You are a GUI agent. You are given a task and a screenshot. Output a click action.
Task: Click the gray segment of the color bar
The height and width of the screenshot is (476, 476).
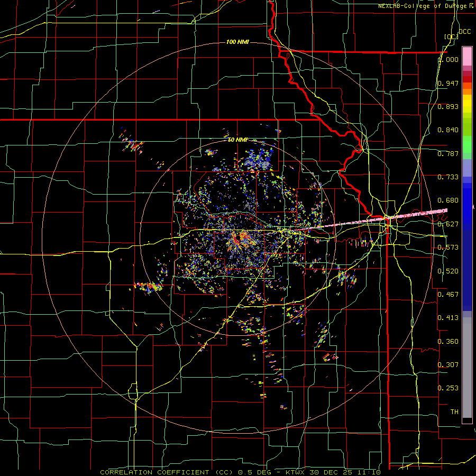click(x=467, y=368)
